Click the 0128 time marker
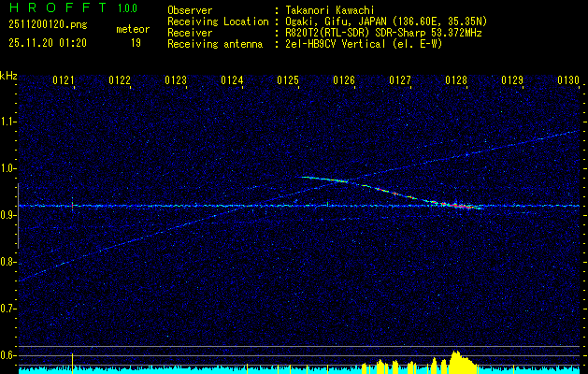 tap(456, 81)
